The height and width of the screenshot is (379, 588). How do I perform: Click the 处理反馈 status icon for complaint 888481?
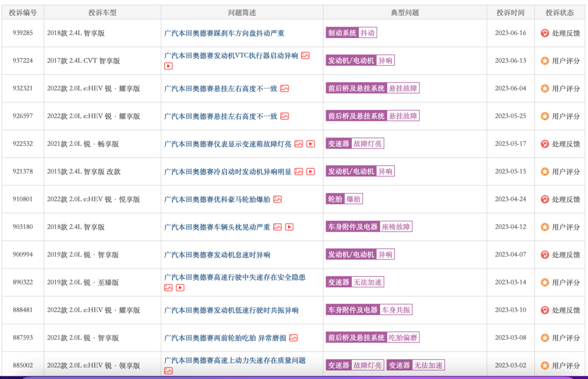(544, 310)
